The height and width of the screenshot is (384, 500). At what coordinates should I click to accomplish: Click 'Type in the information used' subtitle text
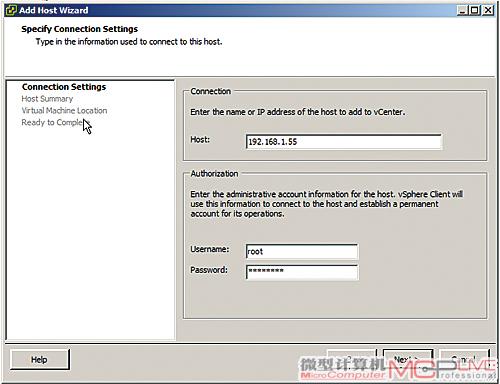point(129,42)
